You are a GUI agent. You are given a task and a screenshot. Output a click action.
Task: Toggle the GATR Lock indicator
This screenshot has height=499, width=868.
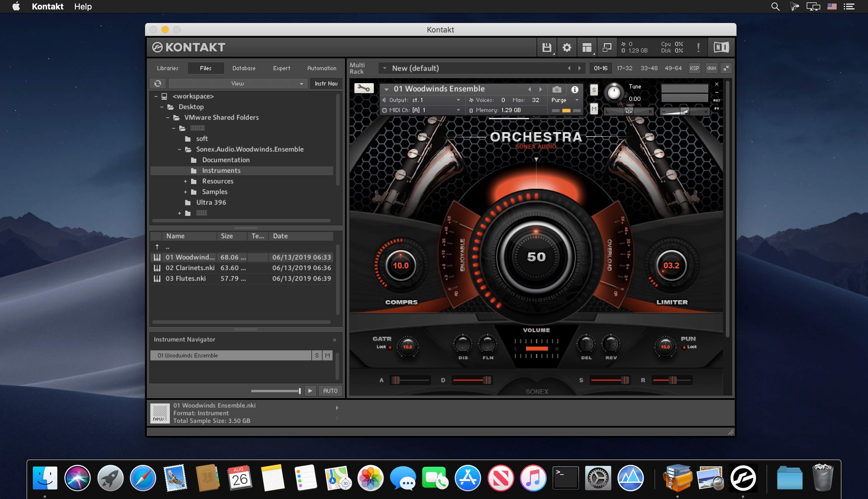(390, 347)
